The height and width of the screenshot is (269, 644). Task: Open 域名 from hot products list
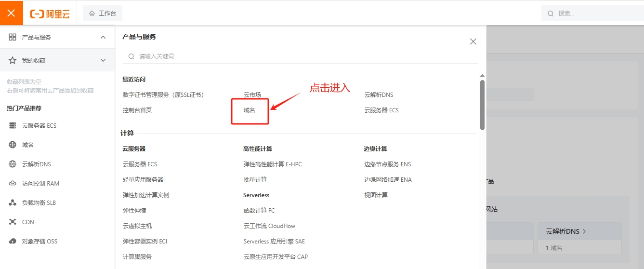click(x=28, y=145)
